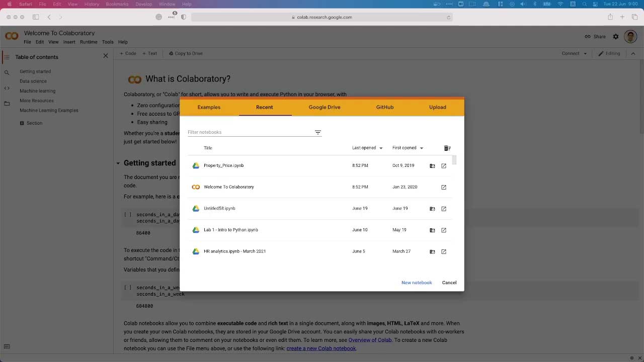Click the Google Drive icon beside Property_Price.ipynb
The image size is (644, 362).
pos(196,165)
